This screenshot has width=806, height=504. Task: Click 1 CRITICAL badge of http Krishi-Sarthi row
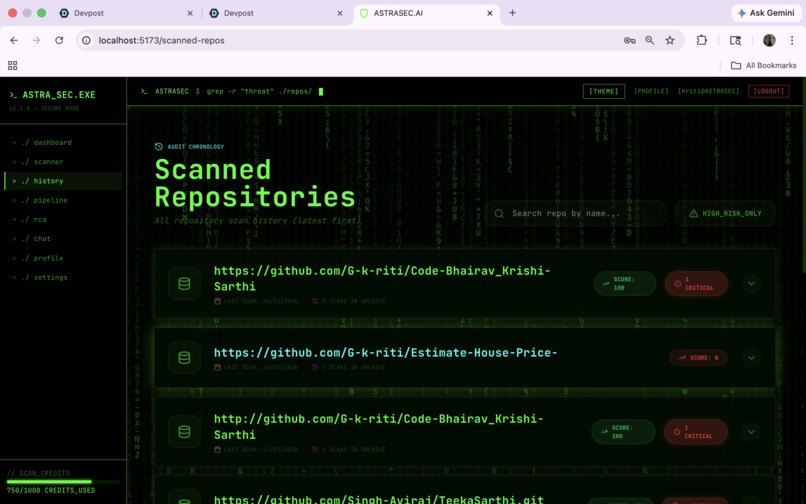pyautogui.click(x=695, y=432)
